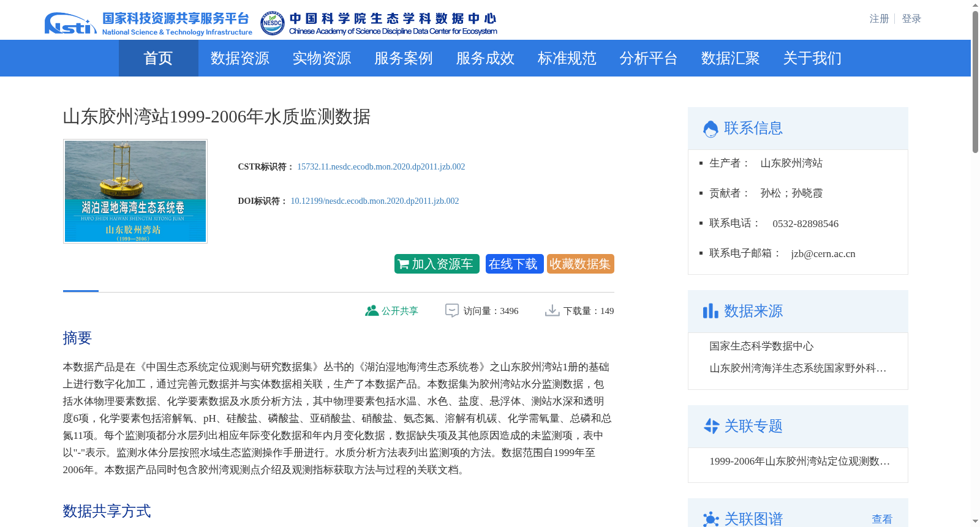Click the phone number 0532-82898546
The image size is (980, 527).
coord(805,223)
